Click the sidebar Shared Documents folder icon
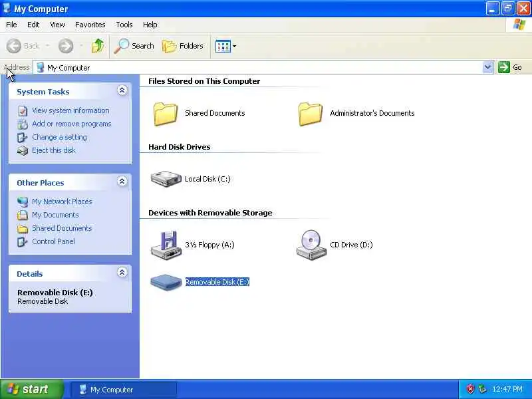Viewport: 532px width, 399px height. (x=23, y=229)
